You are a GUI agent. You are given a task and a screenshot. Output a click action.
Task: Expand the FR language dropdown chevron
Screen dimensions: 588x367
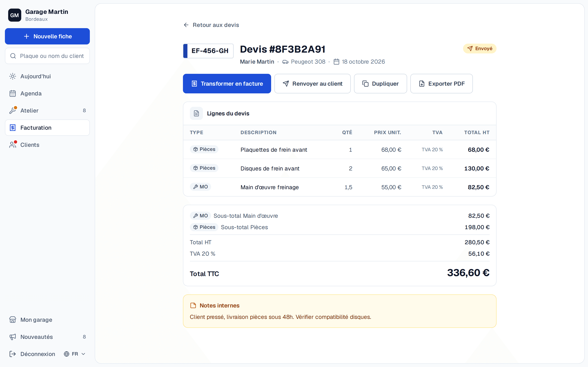coord(83,354)
